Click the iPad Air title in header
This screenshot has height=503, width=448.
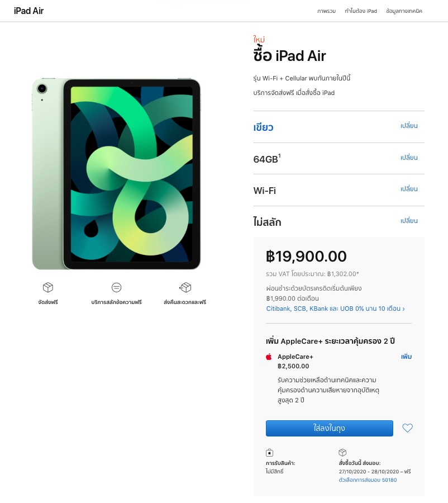coord(29,11)
